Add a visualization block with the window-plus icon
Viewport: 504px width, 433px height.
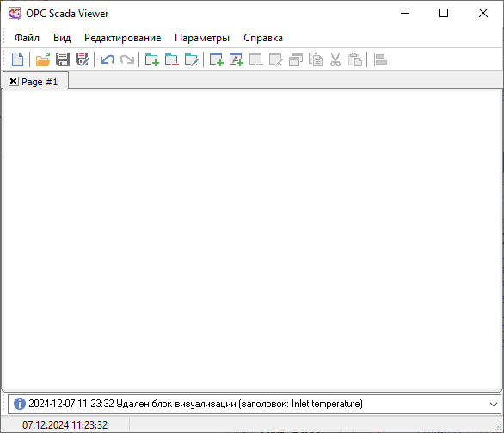click(x=217, y=59)
